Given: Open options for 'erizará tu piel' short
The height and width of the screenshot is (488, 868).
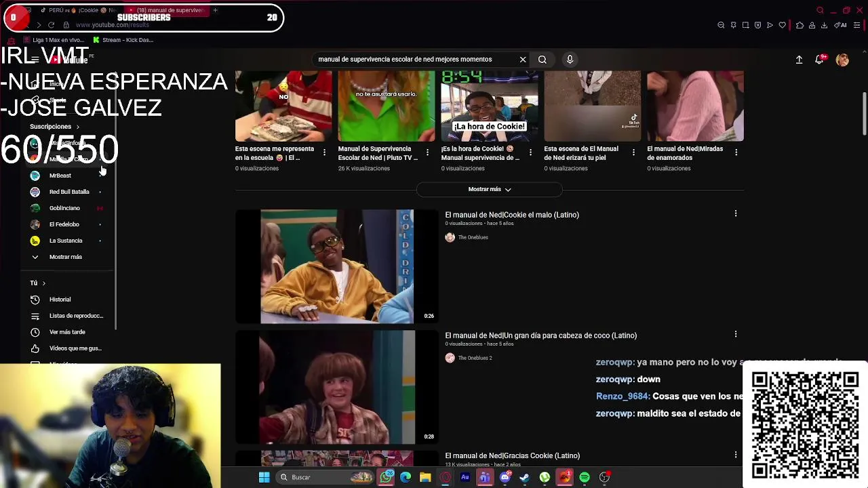Looking at the screenshot, I should 633,152.
